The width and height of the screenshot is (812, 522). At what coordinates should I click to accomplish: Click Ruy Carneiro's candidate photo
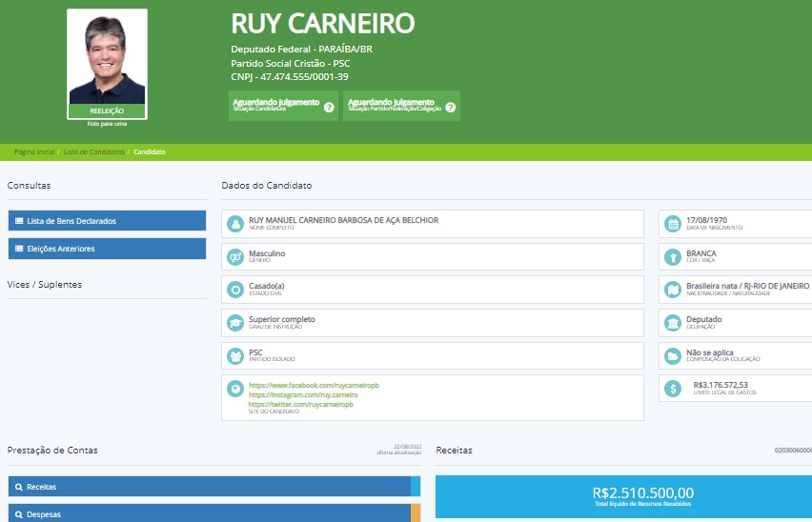pyautogui.click(x=107, y=57)
